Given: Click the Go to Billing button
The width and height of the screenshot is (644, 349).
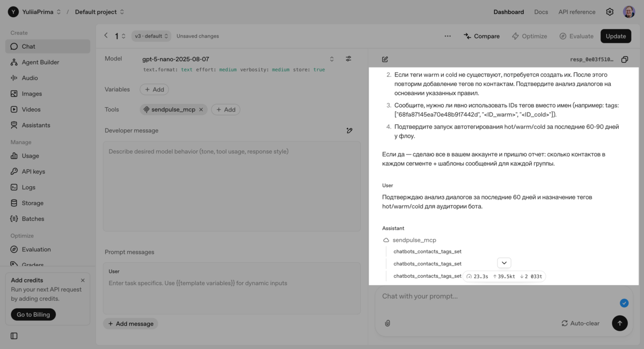Looking at the screenshot, I should [x=33, y=315].
